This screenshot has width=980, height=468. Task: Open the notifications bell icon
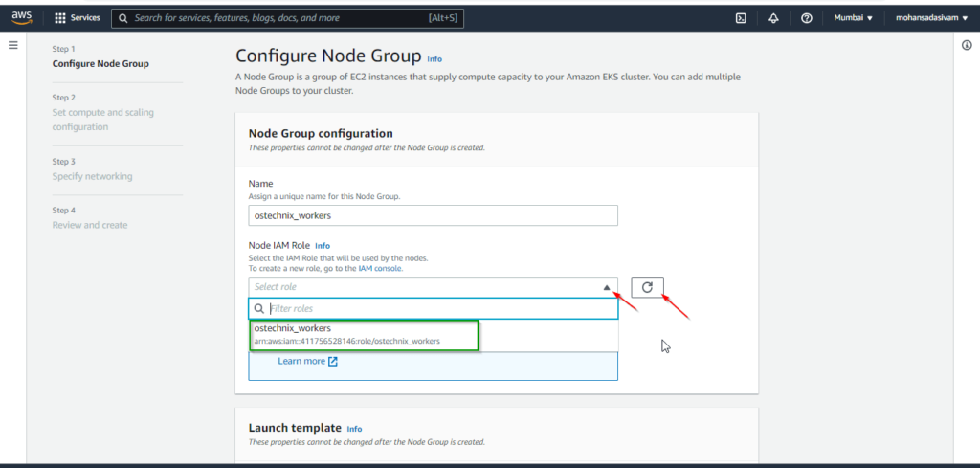tap(773, 18)
